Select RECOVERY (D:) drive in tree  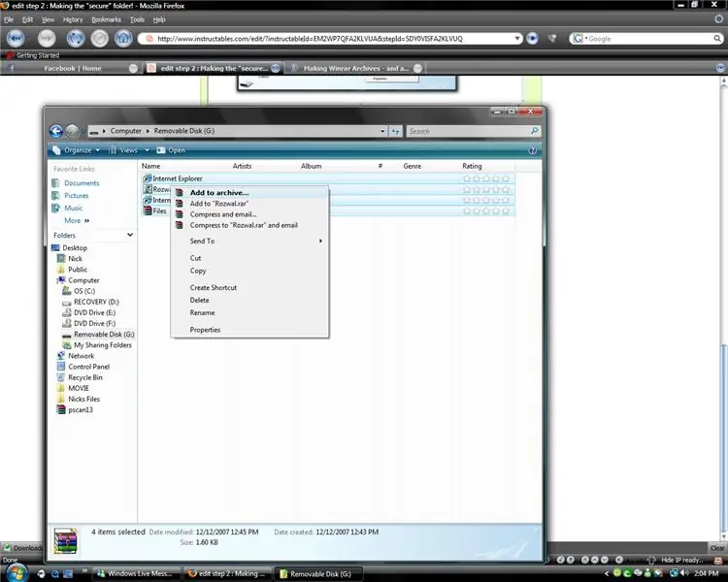pos(96,302)
